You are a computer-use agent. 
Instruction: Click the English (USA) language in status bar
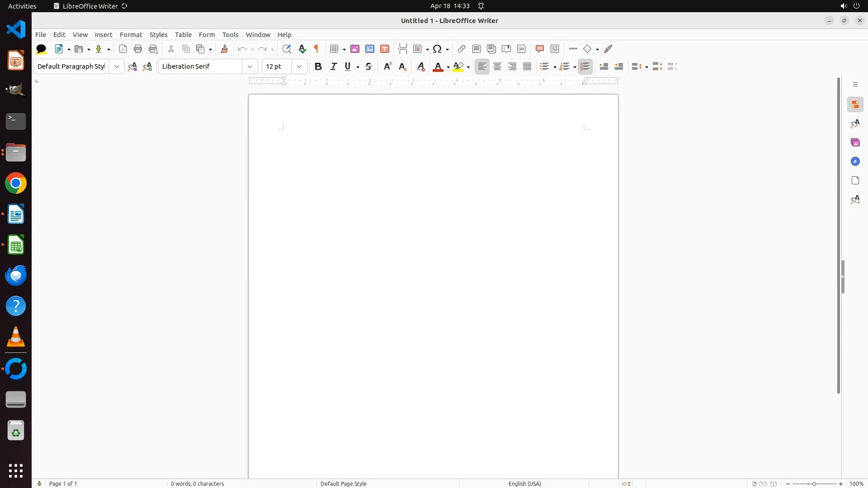(x=524, y=483)
